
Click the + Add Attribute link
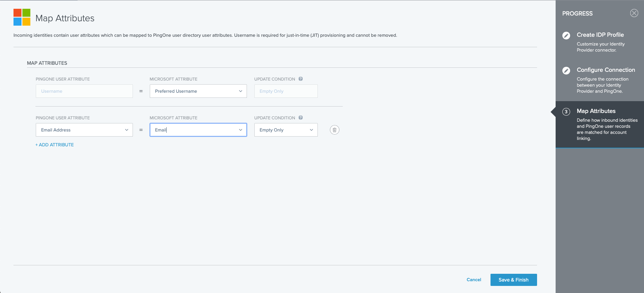click(x=55, y=145)
